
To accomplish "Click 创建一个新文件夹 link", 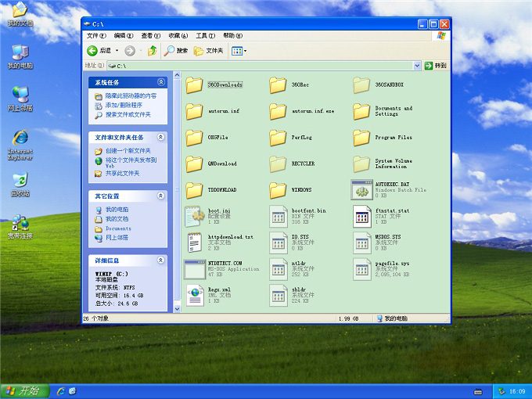I will (x=128, y=151).
